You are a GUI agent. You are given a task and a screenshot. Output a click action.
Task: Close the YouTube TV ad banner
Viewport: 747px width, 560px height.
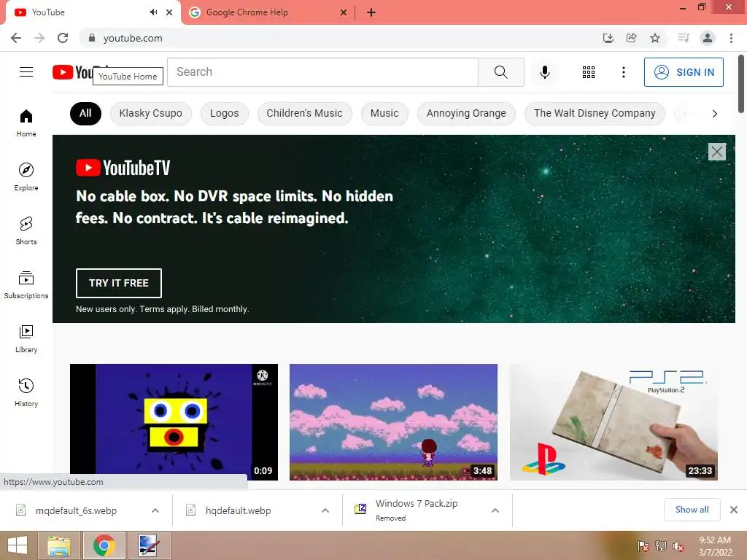coord(716,152)
